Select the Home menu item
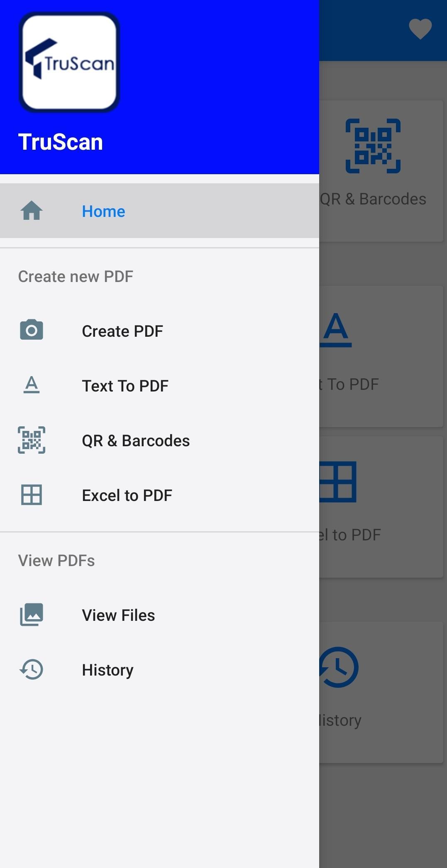The image size is (447, 868). click(x=159, y=211)
